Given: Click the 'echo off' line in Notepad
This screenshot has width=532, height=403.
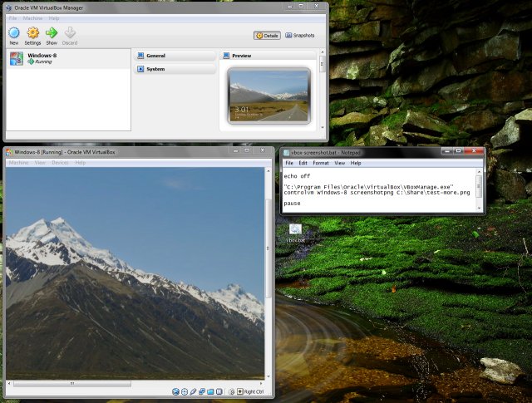Looking at the screenshot, I should (297, 176).
